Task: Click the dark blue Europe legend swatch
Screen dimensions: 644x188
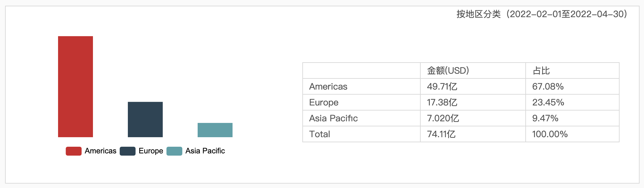Action: click(x=128, y=151)
